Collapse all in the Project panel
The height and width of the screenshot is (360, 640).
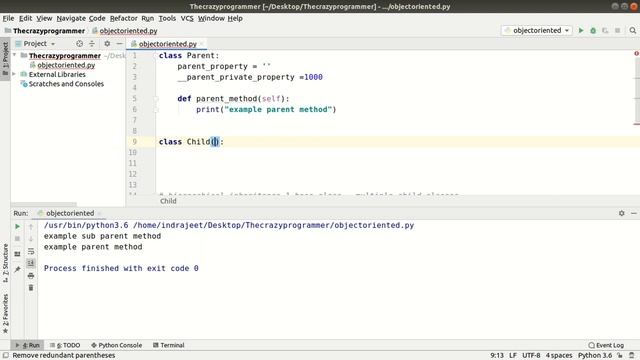click(x=92, y=43)
